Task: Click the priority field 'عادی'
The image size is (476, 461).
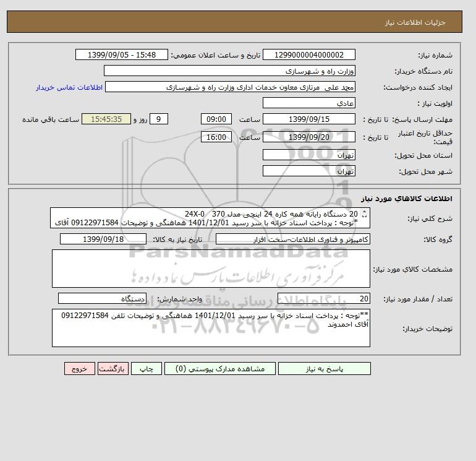Action: (x=308, y=103)
